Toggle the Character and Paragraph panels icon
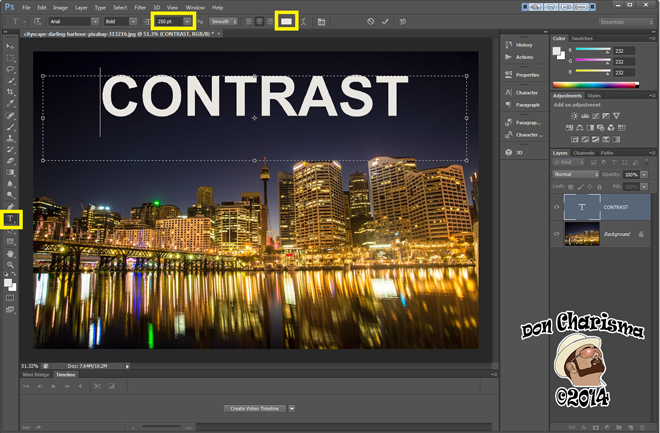The image size is (660, 433). (321, 21)
